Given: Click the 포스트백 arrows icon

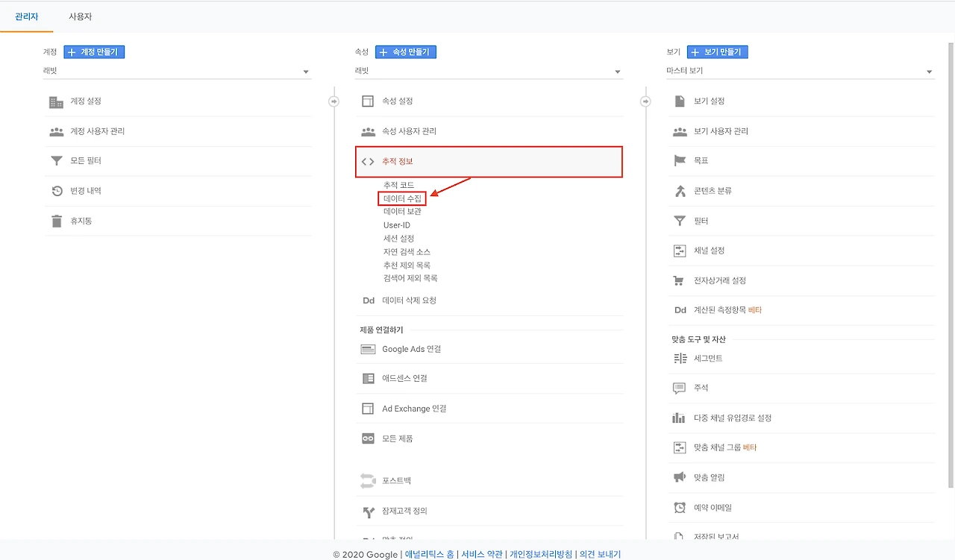Looking at the screenshot, I should pos(368,480).
